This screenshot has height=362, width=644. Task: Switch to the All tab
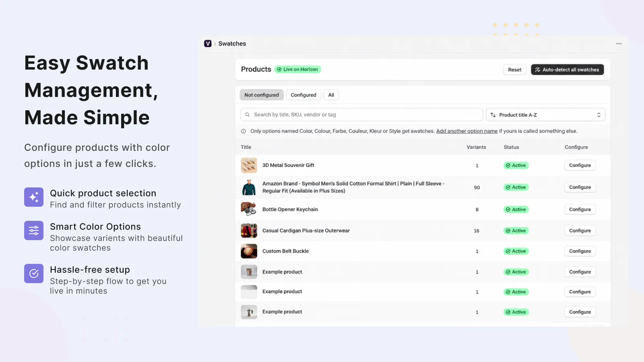click(331, 95)
